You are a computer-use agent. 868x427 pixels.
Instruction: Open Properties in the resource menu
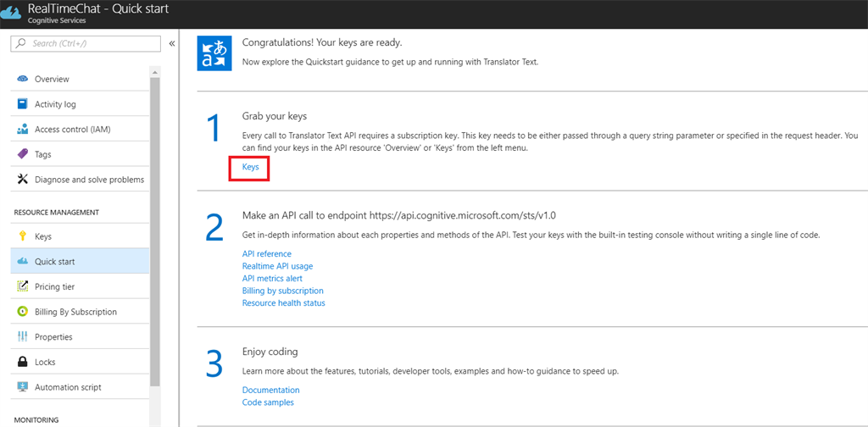pyautogui.click(x=53, y=337)
